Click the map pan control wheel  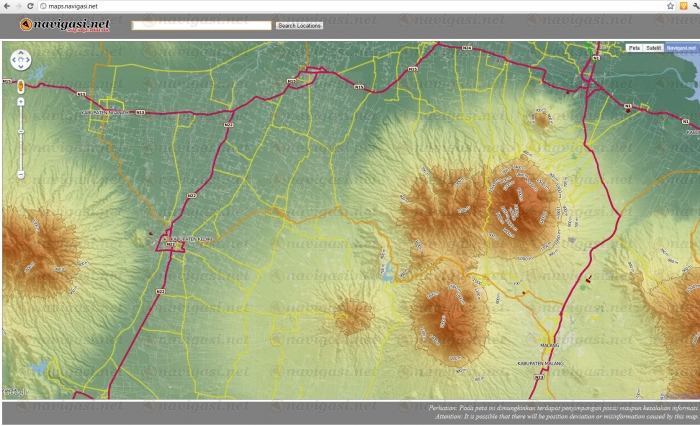click(x=21, y=60)
